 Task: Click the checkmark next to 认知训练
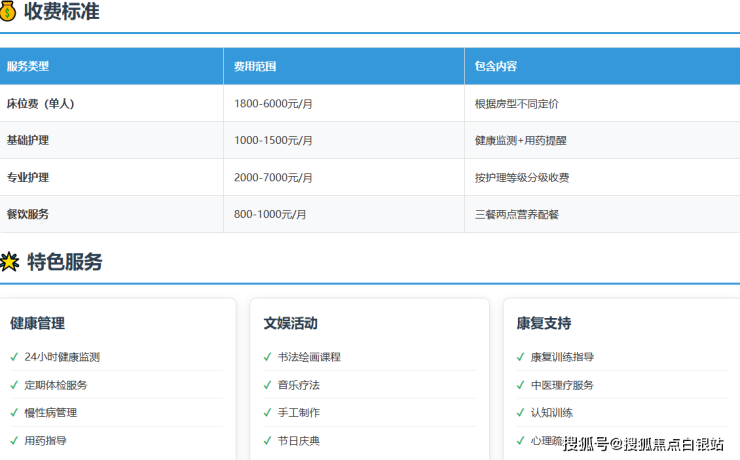520,413
